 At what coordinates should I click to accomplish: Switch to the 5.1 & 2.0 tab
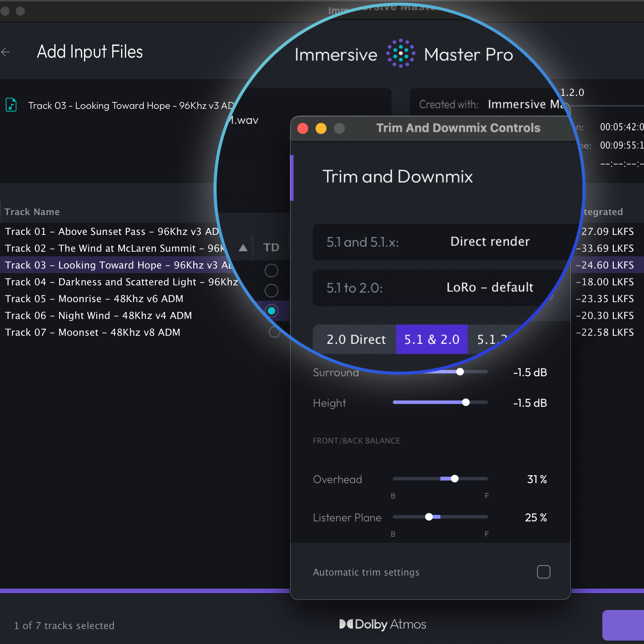tap(432, 339)
